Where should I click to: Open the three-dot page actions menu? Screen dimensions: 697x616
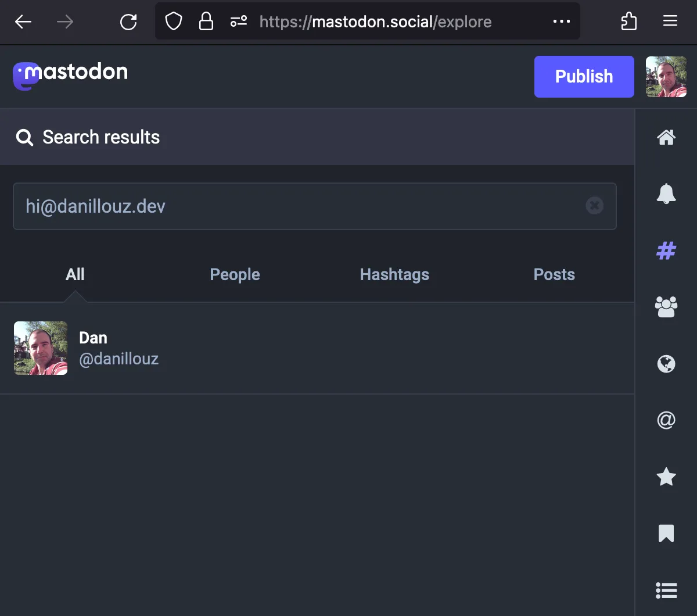[562, 22]
